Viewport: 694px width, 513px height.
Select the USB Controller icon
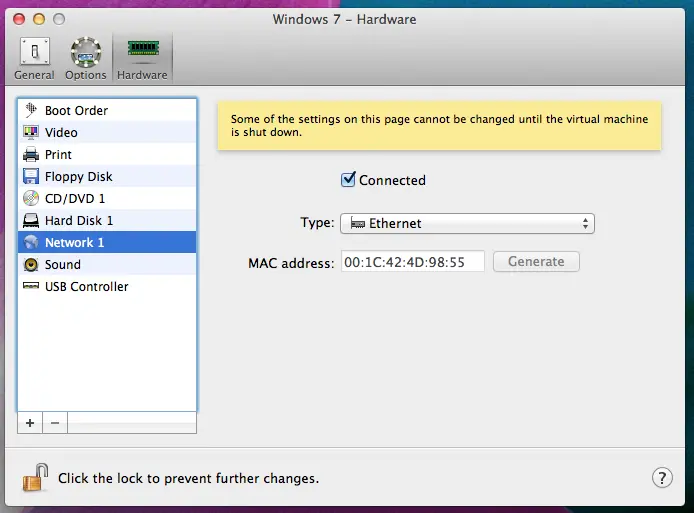[30, 287]
